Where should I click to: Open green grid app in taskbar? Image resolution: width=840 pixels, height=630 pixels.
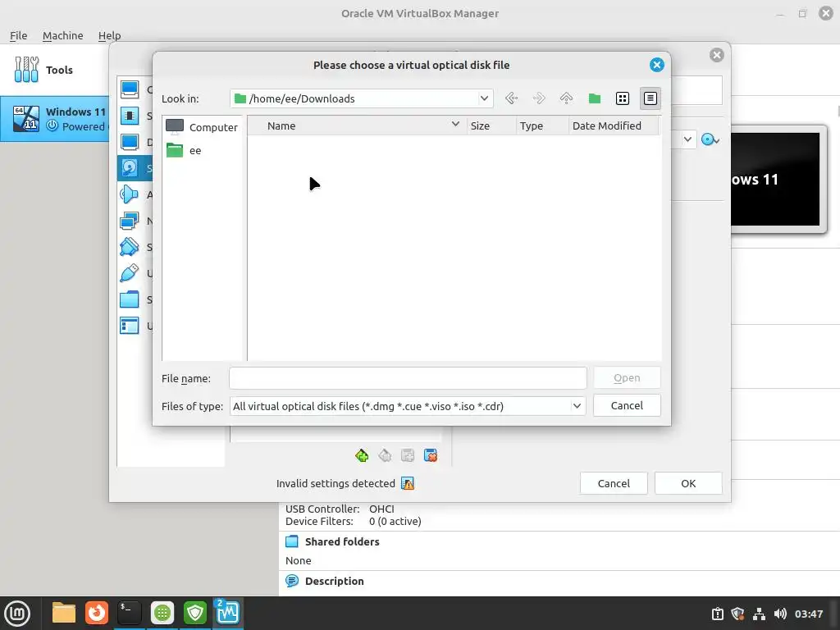click(x=162, y=614)
